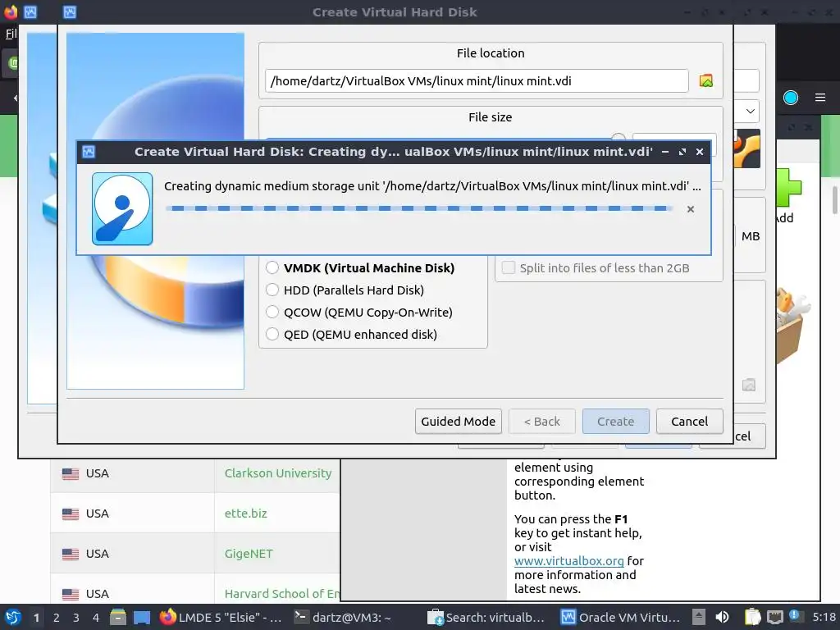Image resolution: width=840 pixels, height=630 pixels.
Task: Cancel the disk creation with the progress bar X
Action: (x=691, y=209)
